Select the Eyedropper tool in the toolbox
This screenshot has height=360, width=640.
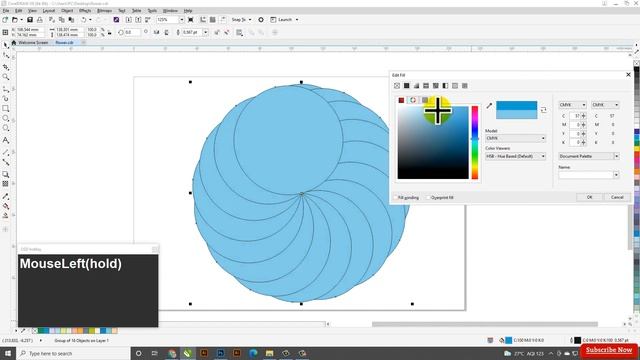click(5, 196)
